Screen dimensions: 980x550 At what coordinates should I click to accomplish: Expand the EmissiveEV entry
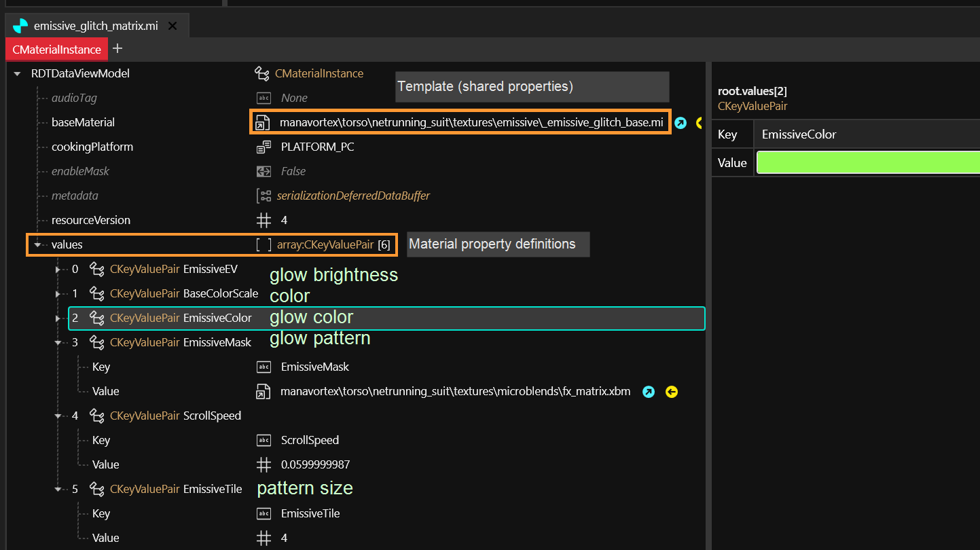click(58, 270)
